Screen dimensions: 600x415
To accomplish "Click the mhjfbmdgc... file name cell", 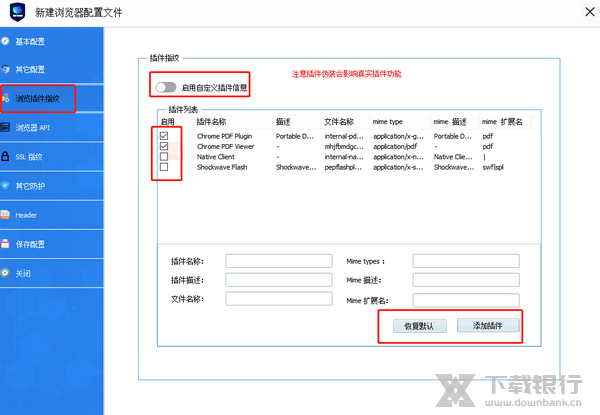I will tap(344, 146).
